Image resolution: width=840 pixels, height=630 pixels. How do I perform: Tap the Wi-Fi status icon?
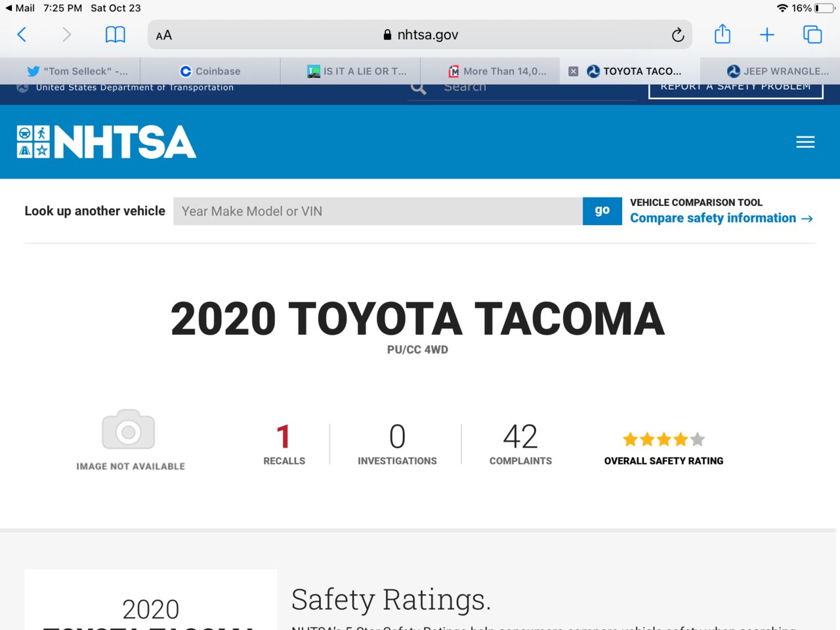[x=782, y=8]
